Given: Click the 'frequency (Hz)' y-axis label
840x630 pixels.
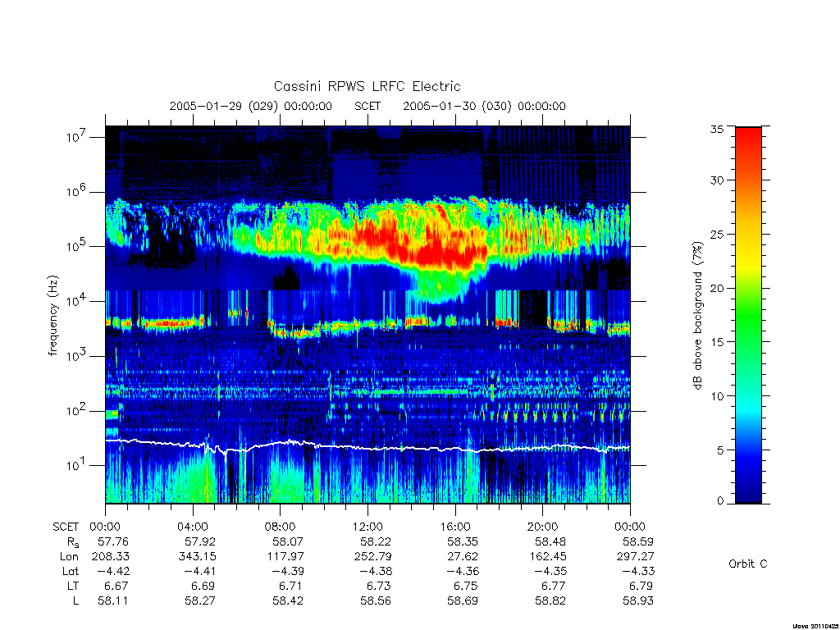Looking at the screenshot, I should tap(52, 316).
